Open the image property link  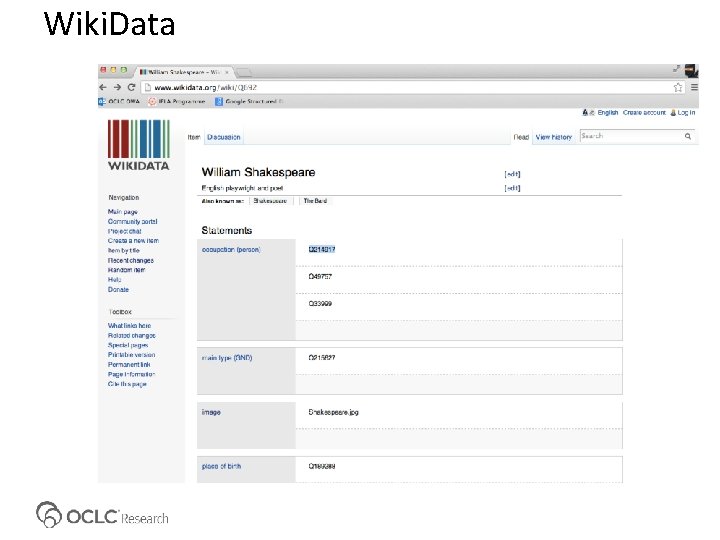pos(211,412)
